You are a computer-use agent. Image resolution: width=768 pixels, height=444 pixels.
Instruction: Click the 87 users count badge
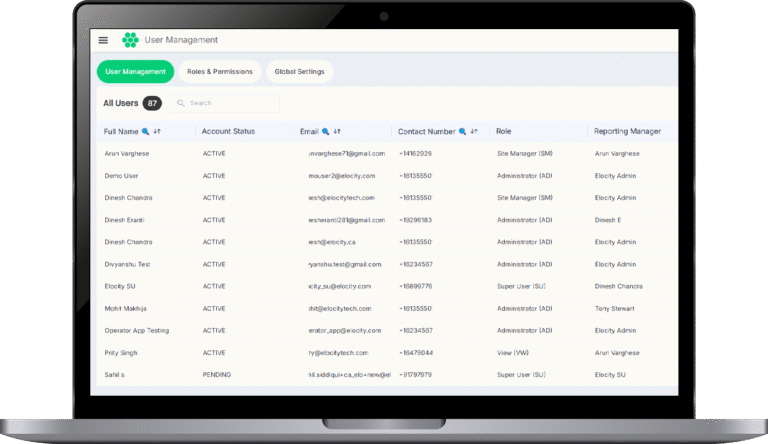click(x=152, y=103)
